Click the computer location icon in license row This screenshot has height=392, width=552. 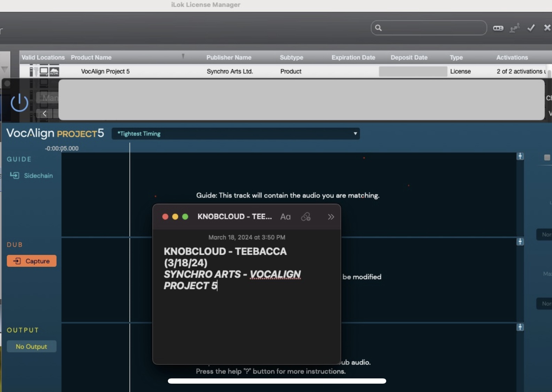click(x=44, y=71)
